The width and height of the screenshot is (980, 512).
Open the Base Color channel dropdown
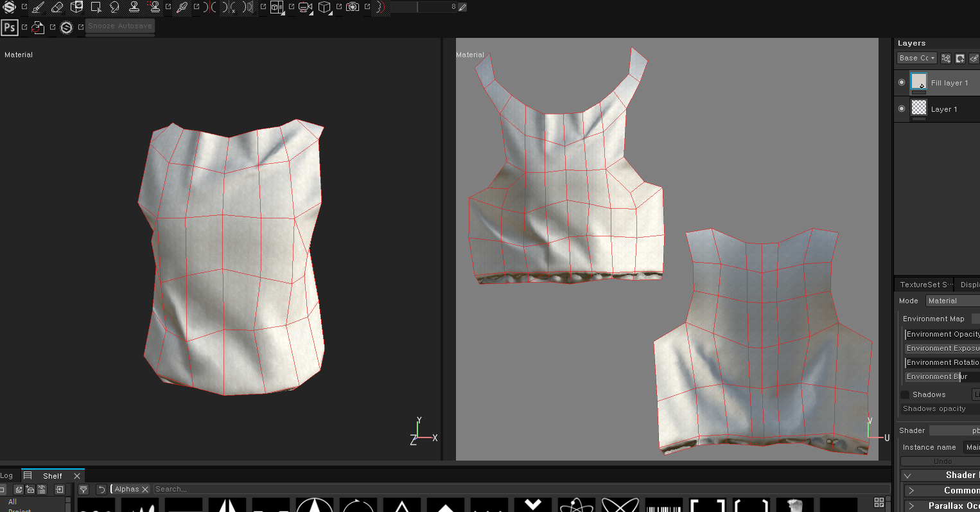pos(916,58)
